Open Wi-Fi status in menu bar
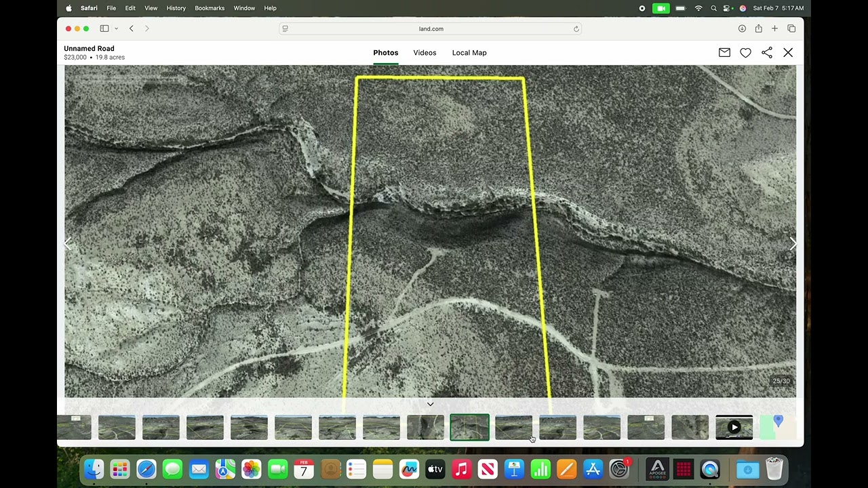 [x=698, y=8]
